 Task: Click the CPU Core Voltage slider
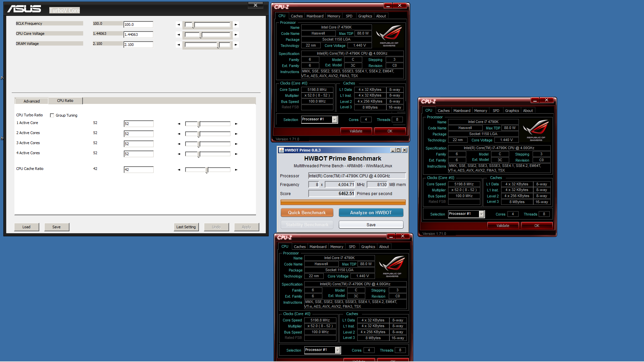tap(208, 35)
